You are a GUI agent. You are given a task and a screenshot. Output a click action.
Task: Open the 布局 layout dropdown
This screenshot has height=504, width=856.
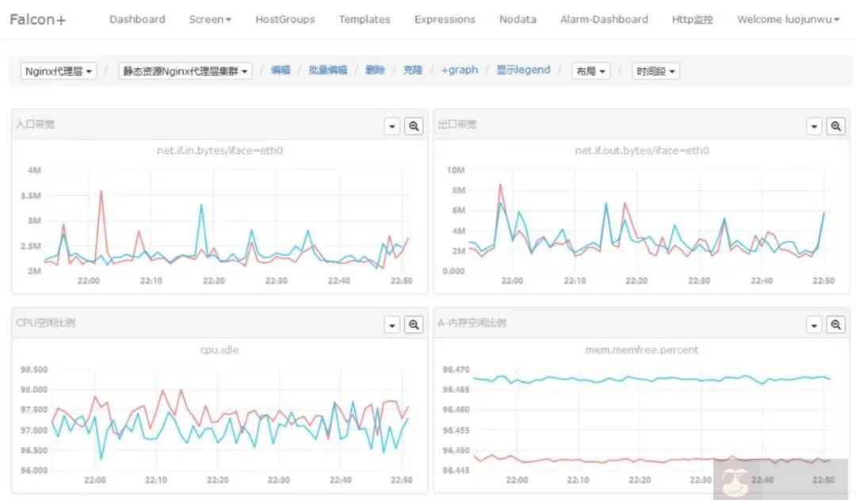point(591,71)
